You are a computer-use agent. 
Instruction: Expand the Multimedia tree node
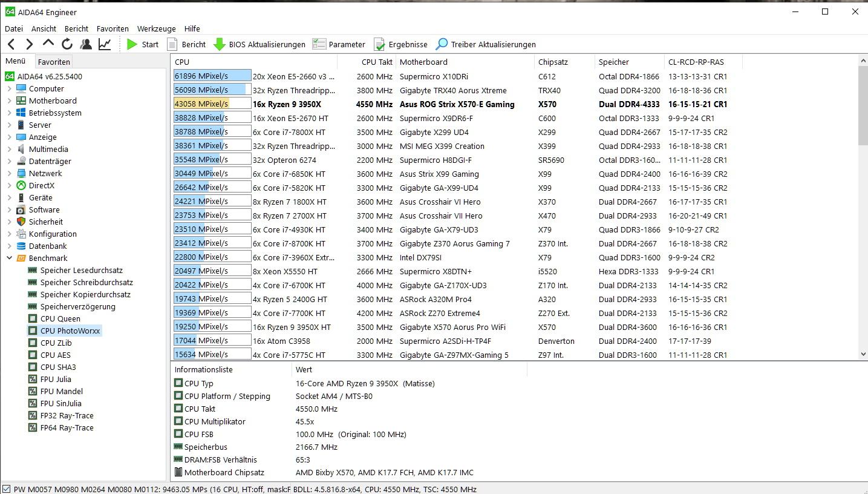pos(9,149)
